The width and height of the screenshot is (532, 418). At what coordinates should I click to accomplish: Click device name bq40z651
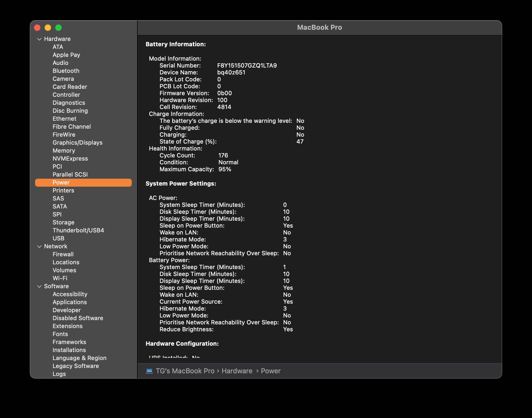tap(231, 72)
